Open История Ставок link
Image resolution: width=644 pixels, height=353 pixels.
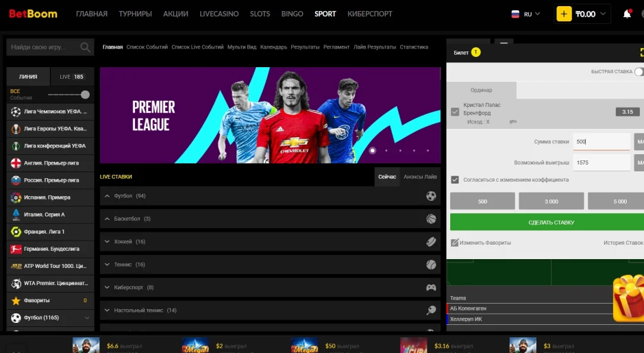click(623, 243)
